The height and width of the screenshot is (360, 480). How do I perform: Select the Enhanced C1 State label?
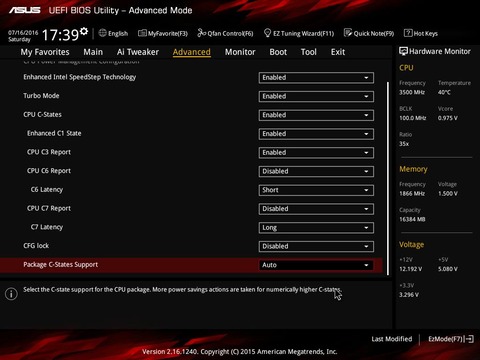coord(54,133)
